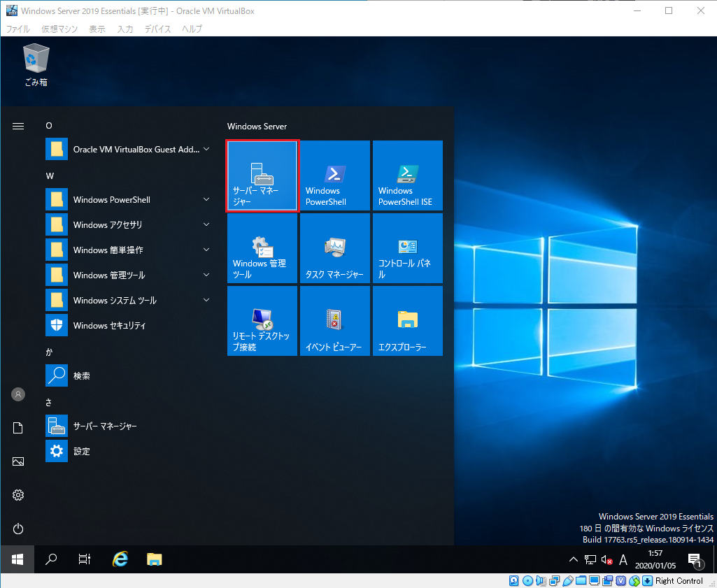
Task: Click the か app list header
Action: click(49, 352)
